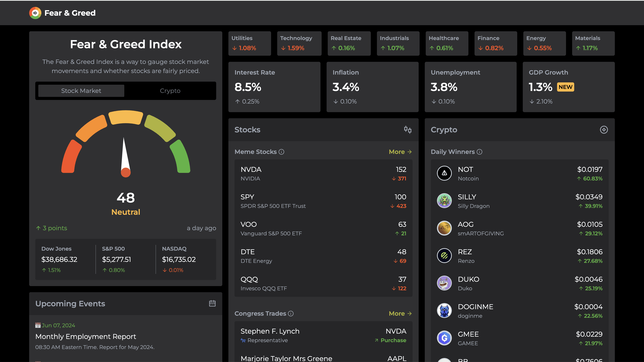Select the NVDA NVIDIA stock row
The image size is (644, 362).
pos(323,174)
